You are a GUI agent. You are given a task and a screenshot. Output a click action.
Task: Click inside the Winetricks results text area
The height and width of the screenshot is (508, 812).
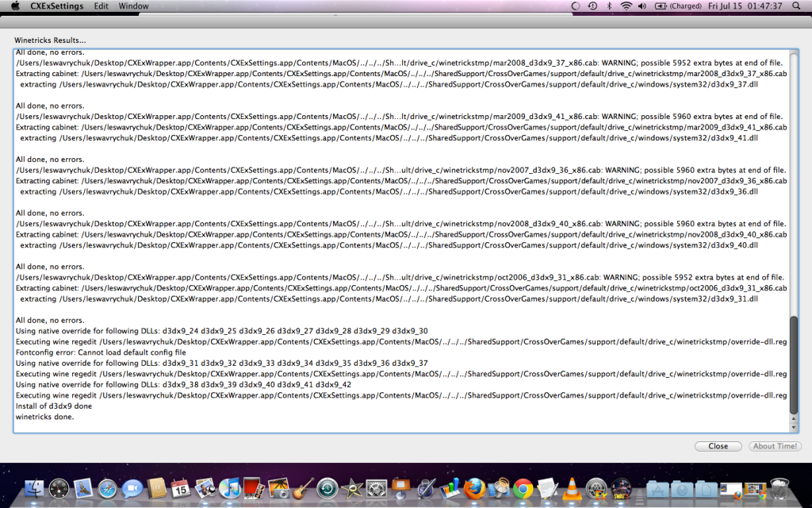click(401, 241)
